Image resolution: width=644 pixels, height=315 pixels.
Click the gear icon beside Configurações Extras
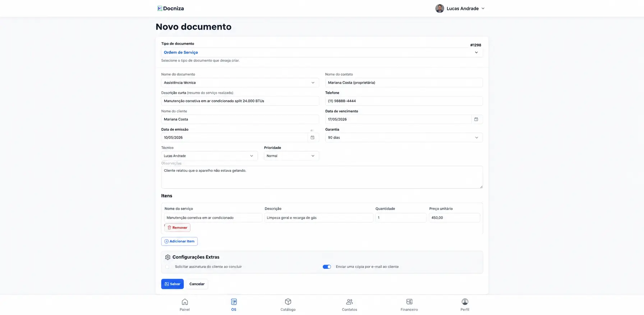pyautogui.click(x=167, y=257)
